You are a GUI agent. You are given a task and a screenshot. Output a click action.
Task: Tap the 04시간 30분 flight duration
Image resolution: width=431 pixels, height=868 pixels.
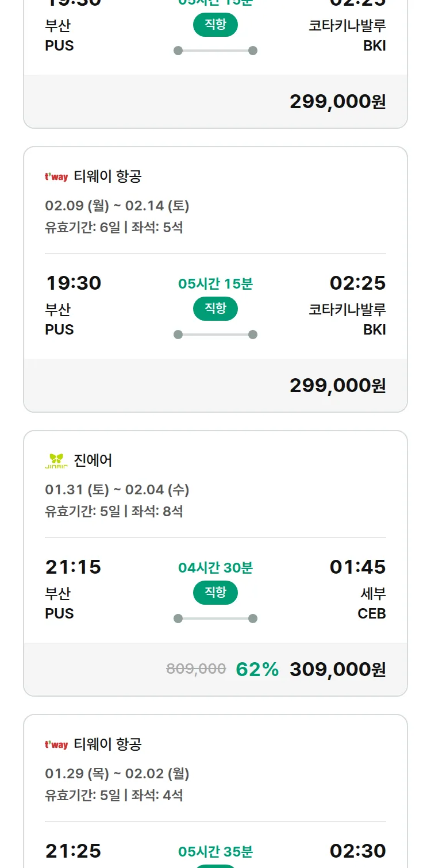click(215, 568)
